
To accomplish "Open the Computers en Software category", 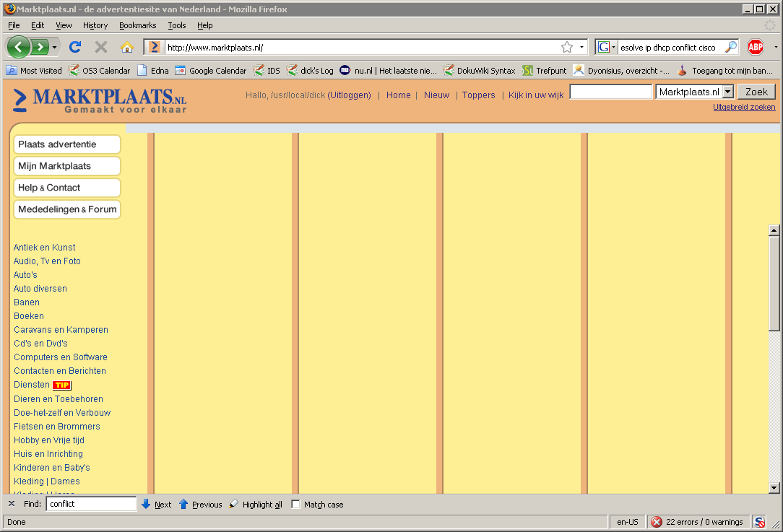I will pos(61,357).
